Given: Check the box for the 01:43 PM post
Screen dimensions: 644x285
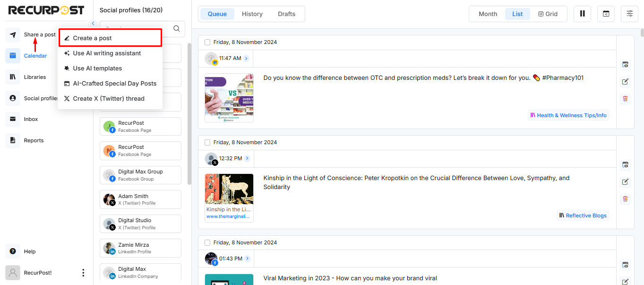Looking at the screenshot, I should click(x=207, y=242).
